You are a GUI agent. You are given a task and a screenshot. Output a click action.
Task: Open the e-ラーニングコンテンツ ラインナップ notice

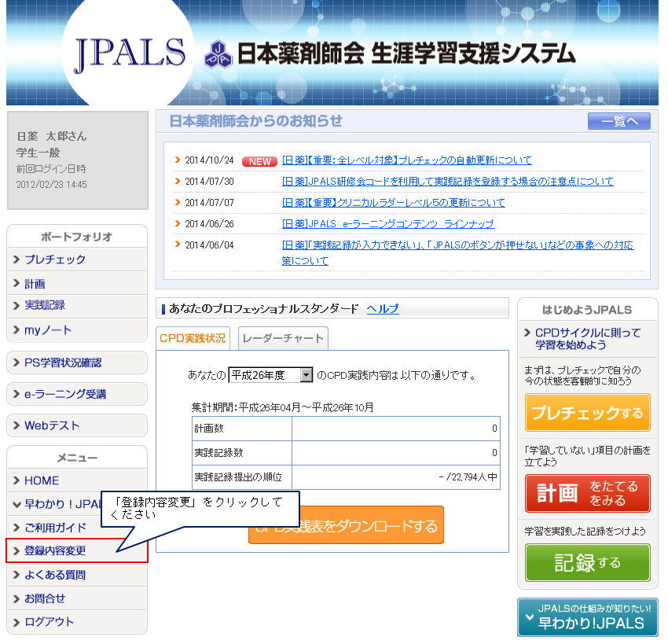point(388,224)
